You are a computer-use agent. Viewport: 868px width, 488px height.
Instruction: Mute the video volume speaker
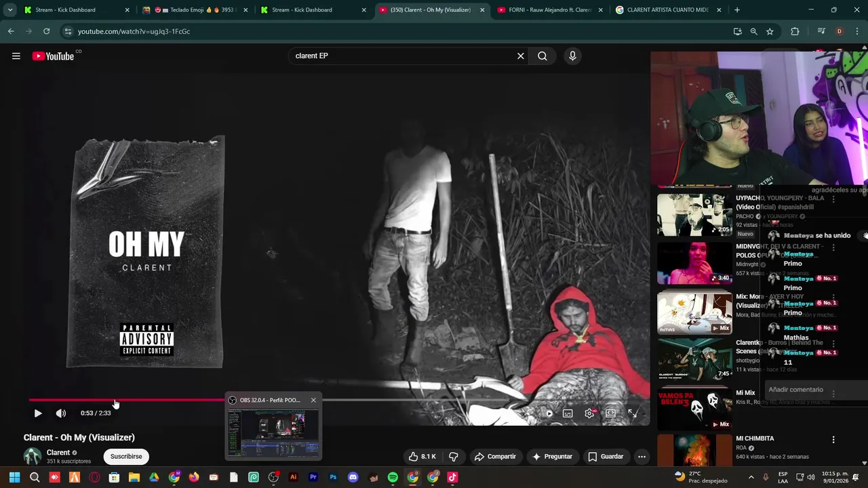pos(61,413)
